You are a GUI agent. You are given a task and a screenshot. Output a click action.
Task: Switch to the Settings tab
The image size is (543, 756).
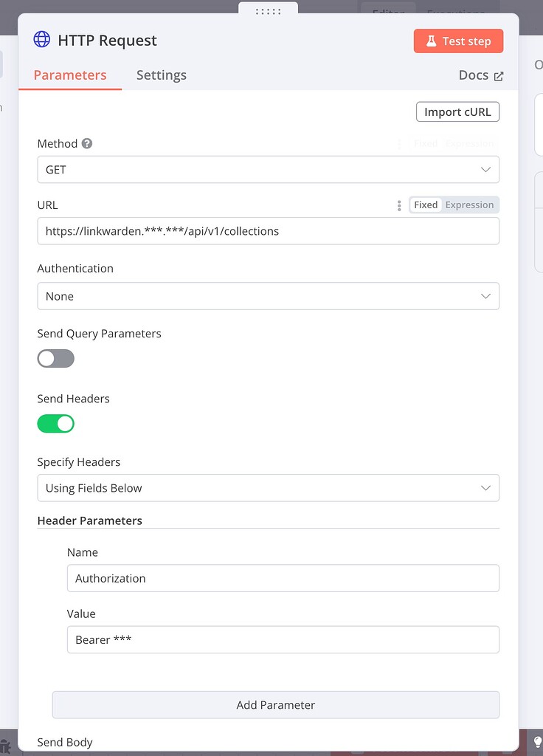[161, 75]
